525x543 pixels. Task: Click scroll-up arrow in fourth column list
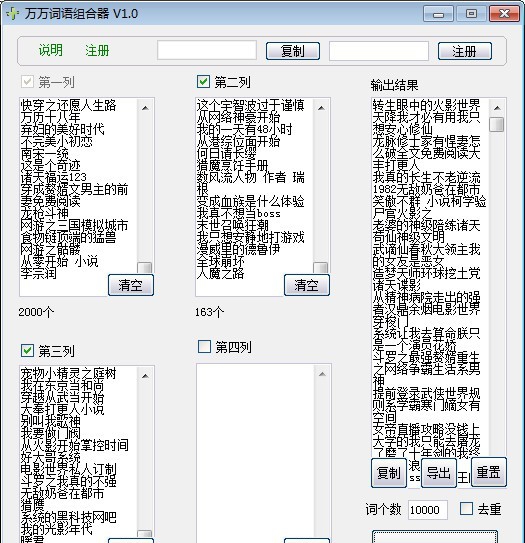[x=322, y=374]
